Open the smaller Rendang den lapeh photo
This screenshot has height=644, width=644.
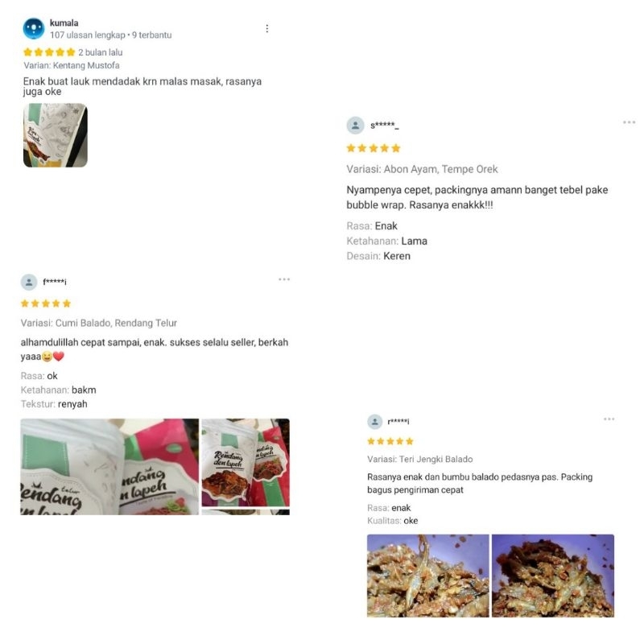tap(246, 462)
